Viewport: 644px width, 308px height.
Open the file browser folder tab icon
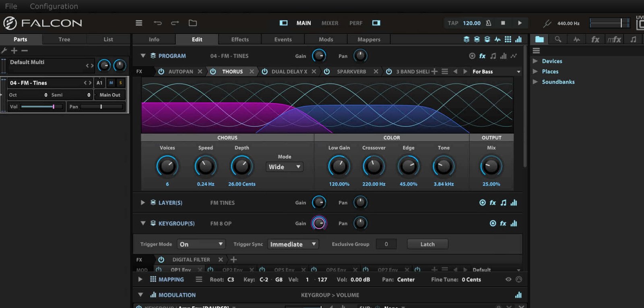tap(539, 39)
